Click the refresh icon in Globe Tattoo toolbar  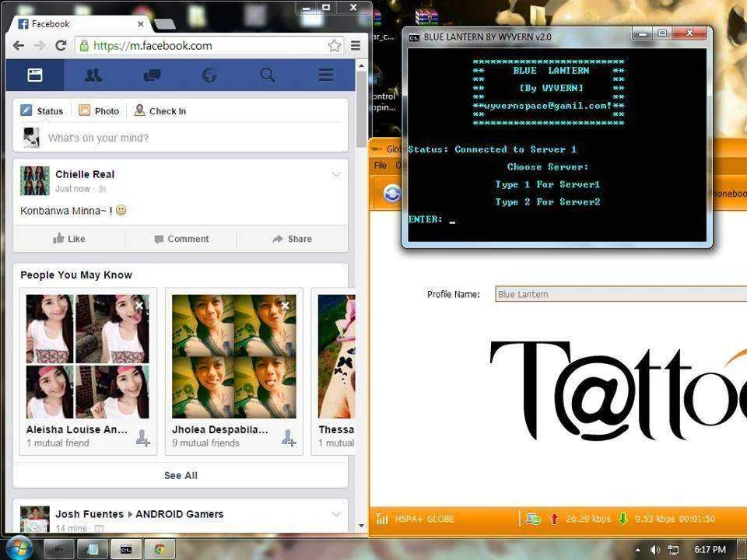pos(392,194)
